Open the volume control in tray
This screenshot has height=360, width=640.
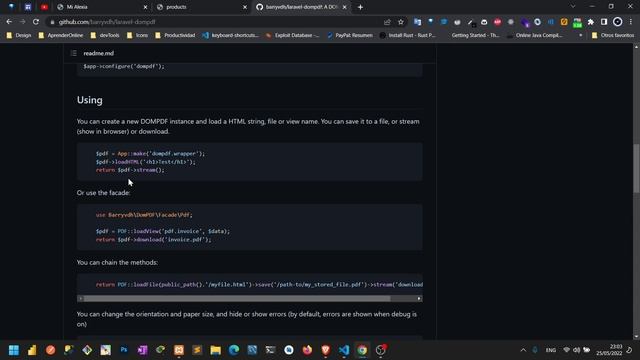pos(576,350)
